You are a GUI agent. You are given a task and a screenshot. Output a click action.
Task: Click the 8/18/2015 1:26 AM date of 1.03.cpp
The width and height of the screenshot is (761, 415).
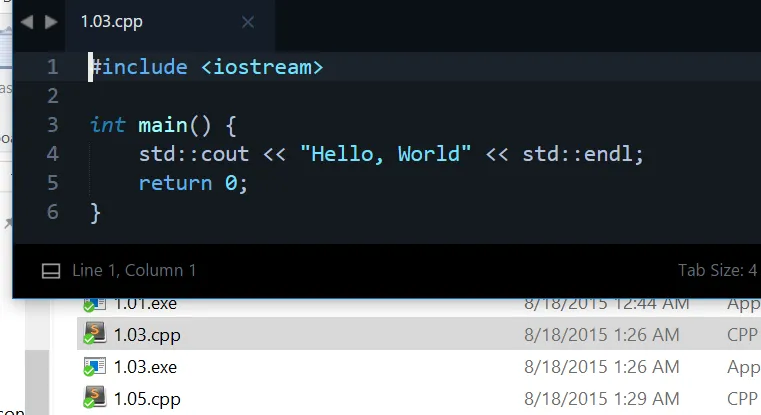(601, 334)
